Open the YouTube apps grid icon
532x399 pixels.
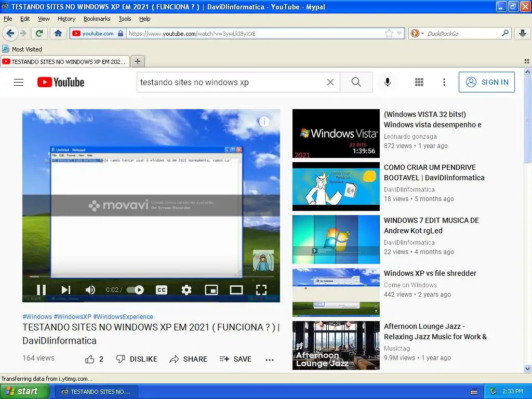(x=419, y=82)
